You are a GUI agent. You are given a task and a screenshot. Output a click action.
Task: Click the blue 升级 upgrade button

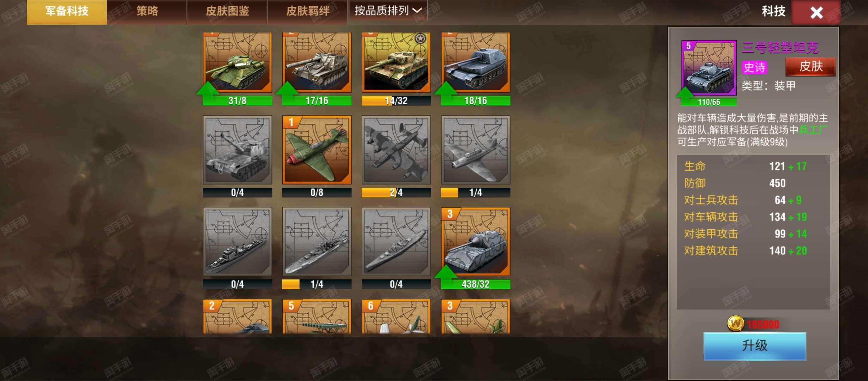[755, 346]
